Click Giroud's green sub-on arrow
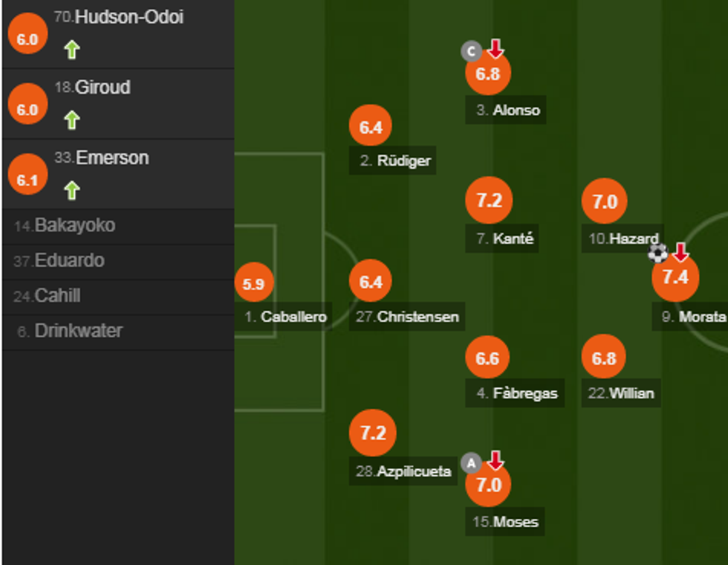 pos(71,120)
